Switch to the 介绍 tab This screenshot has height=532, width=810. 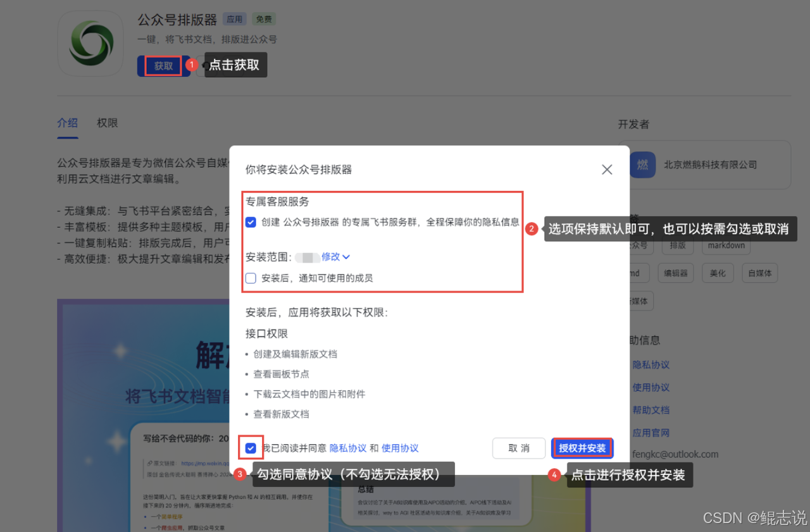(68, 123)
